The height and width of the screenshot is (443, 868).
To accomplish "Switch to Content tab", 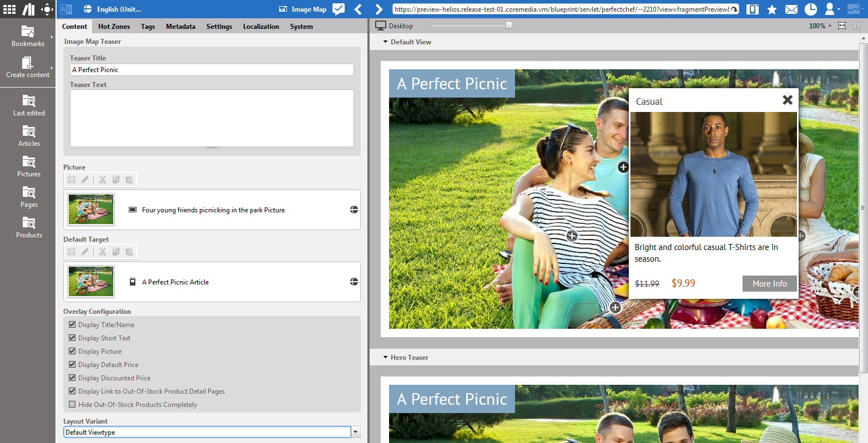I will (x=74, y=26).
